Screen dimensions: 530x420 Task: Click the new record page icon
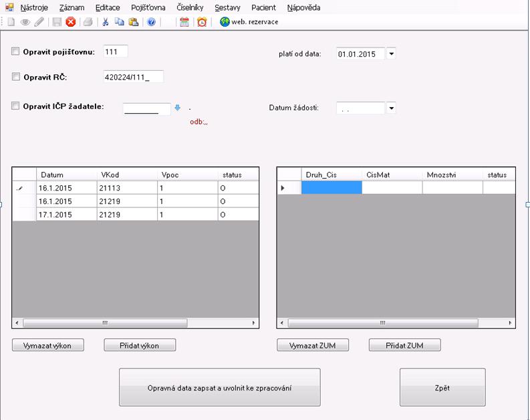[11, 22]
